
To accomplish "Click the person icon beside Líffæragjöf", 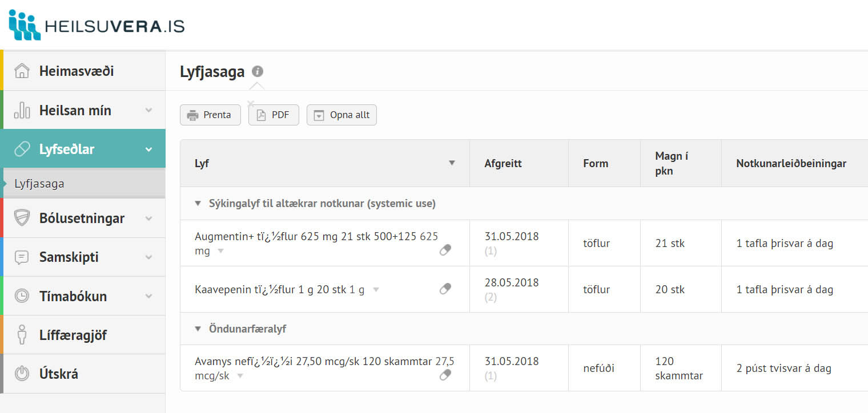I will point(22,335).
